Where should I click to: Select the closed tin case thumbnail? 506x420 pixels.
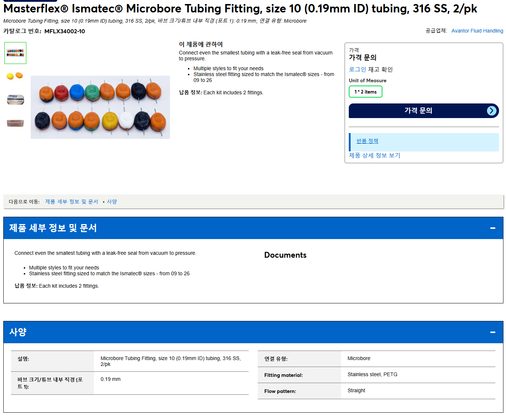15,123
